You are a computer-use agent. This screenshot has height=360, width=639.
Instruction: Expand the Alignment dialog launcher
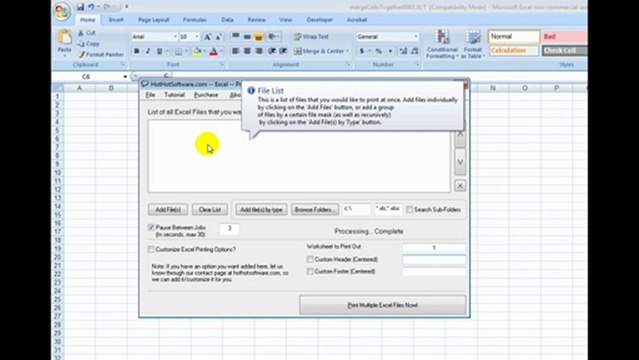click(x=348, y=64)
